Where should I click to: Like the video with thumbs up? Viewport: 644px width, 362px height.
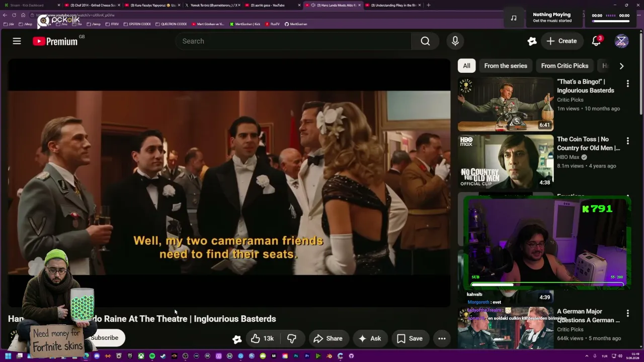[x=262, y=338]
